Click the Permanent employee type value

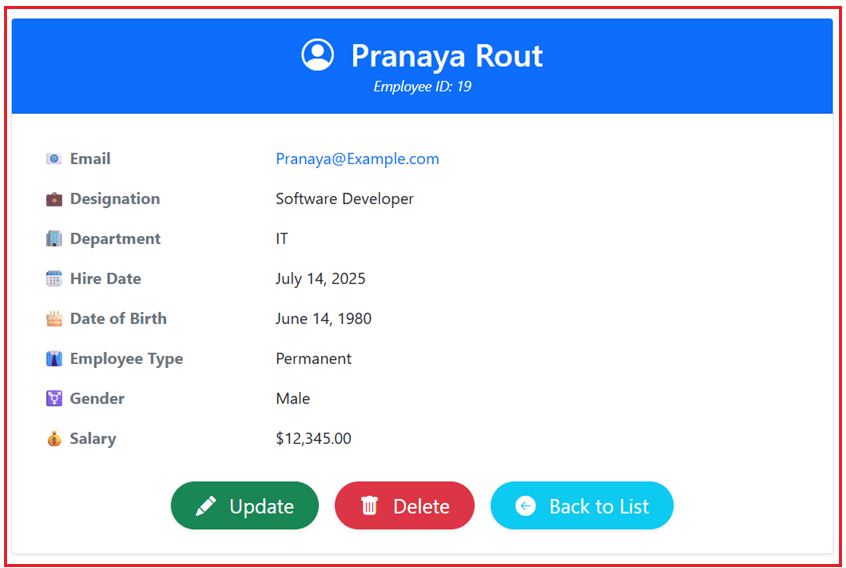[313, 359]
